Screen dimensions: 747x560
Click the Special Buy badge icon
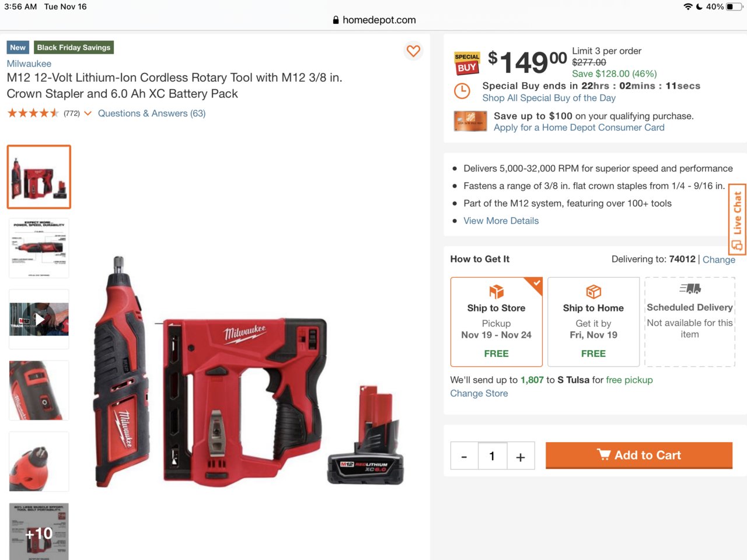coord(467,63)
